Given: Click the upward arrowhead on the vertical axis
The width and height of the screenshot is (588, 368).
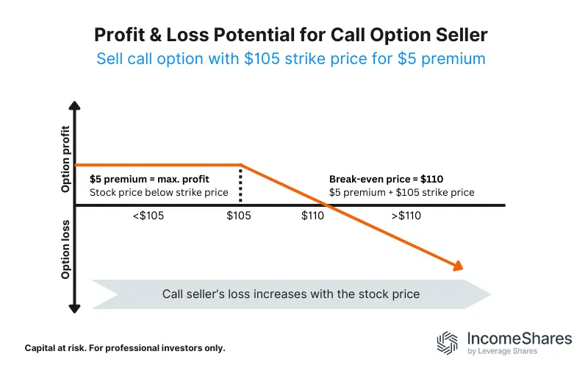Looking at the screenshot, I should click(75, 107).
